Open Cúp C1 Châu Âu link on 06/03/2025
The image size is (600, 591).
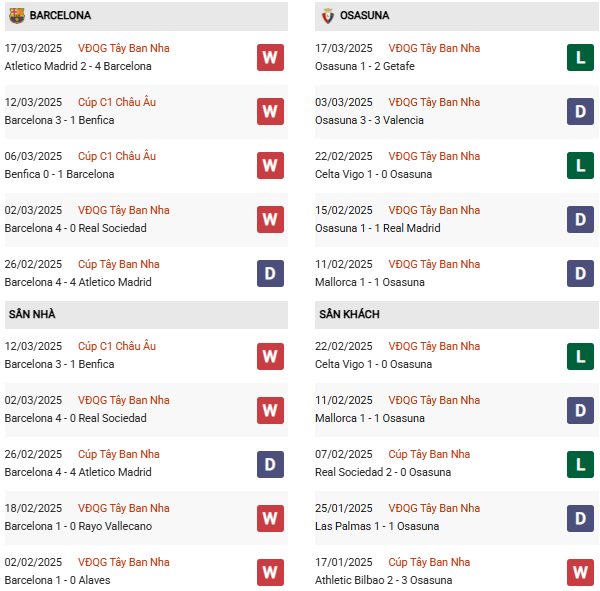click(117, 156)
